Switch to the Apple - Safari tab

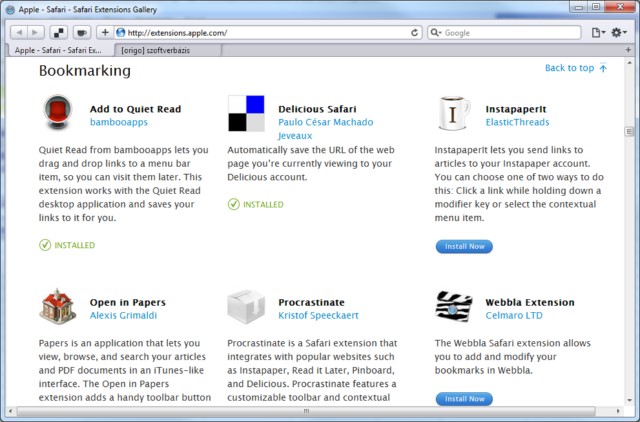click(x=58, y=50)
